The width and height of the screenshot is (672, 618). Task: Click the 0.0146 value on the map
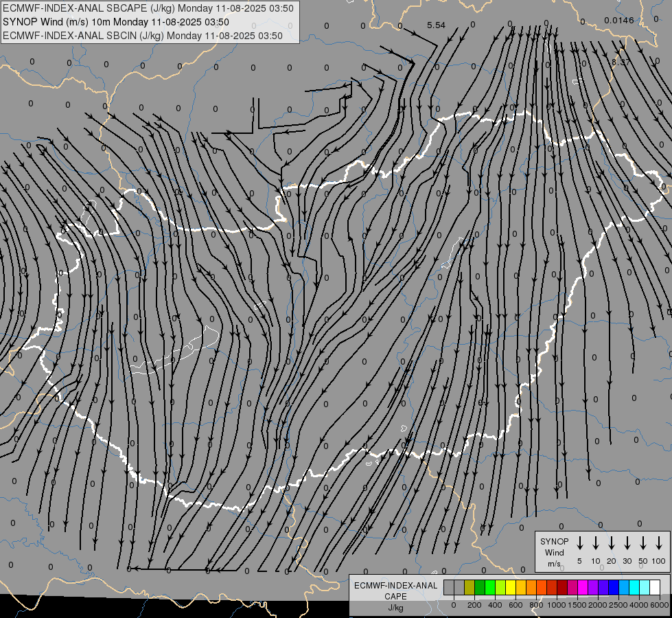coord(619,20)
